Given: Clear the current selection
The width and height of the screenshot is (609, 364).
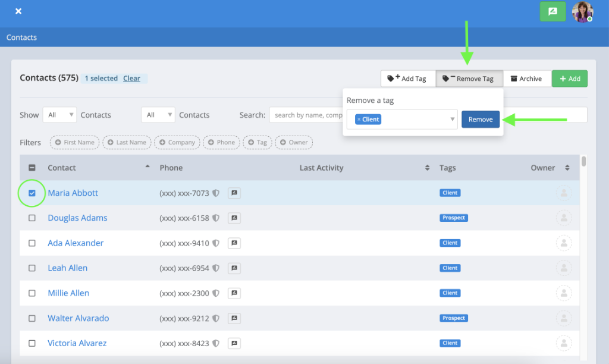Looking at the screenshot, I should 131,79.
